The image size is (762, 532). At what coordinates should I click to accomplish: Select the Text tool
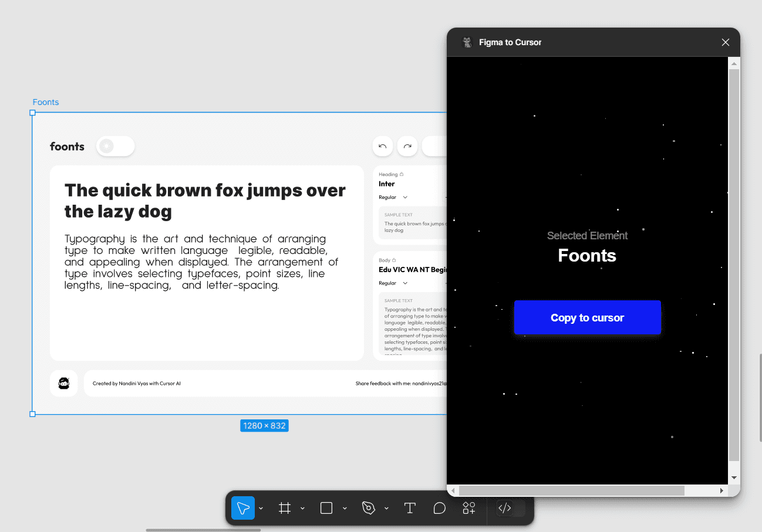pos(410,508)
